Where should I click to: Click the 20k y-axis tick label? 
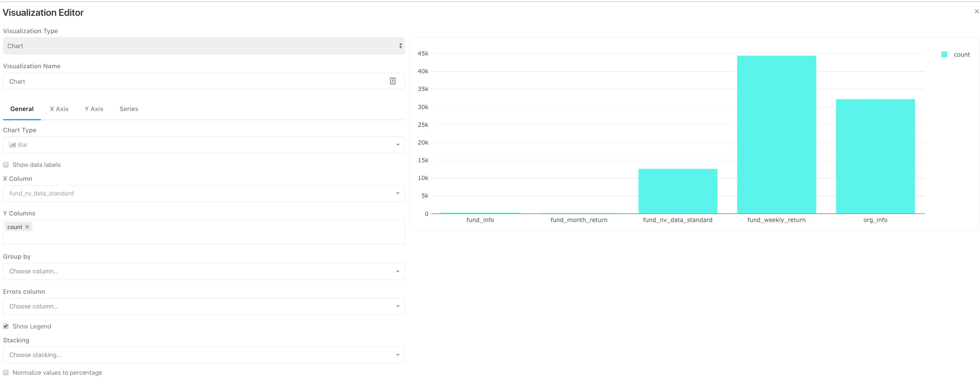tap(423, 143)
